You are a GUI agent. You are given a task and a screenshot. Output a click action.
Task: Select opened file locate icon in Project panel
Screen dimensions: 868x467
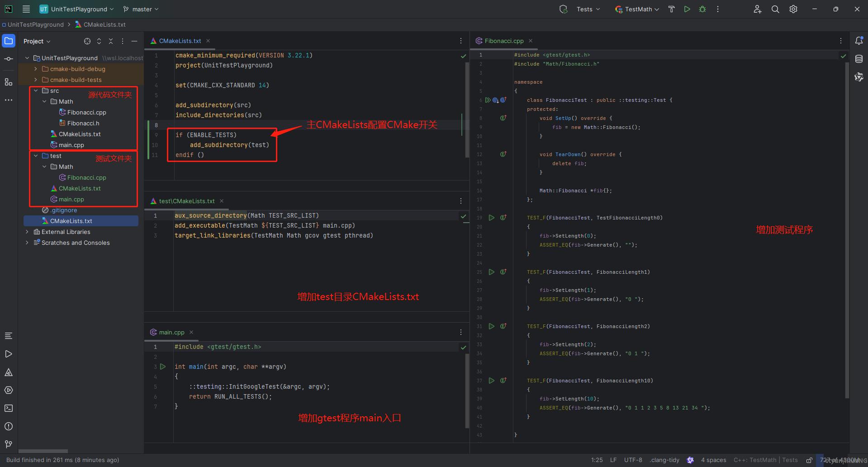click(87, 41)
